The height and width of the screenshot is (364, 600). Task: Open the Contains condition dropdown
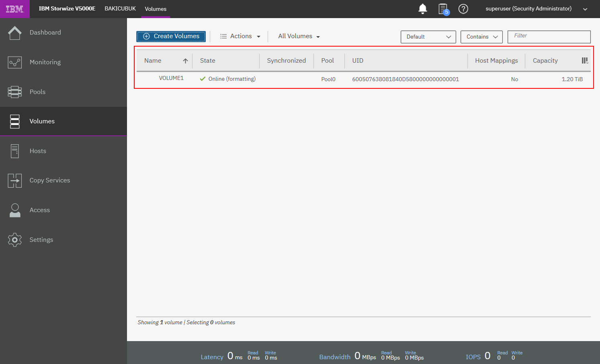(481, 37)
